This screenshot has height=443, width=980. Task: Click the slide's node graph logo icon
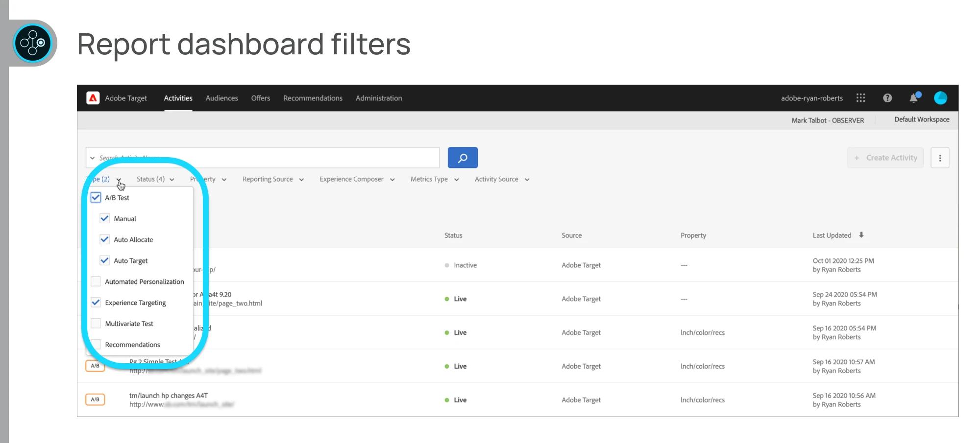pos(33,43)
